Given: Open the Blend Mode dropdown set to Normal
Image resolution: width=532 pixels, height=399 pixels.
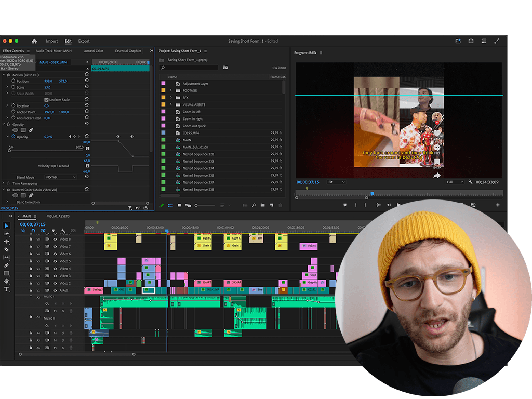Looking at the screenshot, I should pos(61,177).
